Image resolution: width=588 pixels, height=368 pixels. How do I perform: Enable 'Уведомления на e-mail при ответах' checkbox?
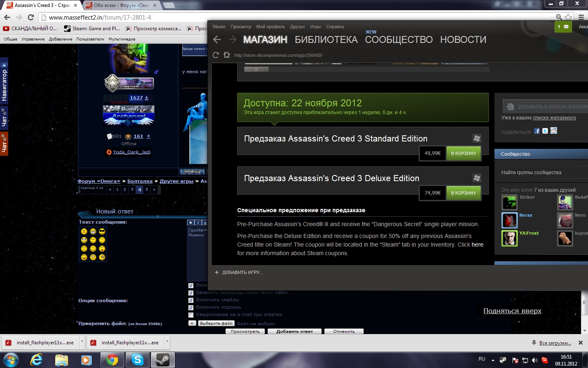(x=191, y=315)
